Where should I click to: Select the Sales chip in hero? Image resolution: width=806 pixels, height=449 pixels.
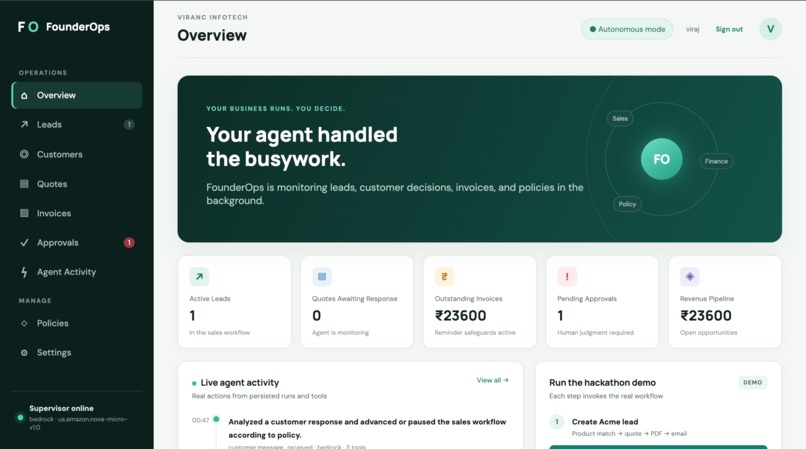[x=620, y=118]
